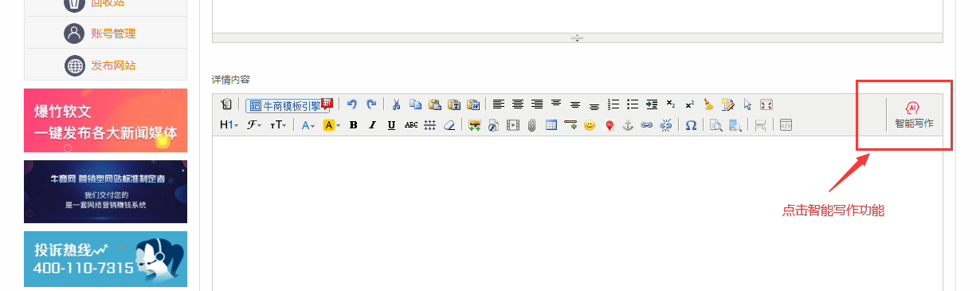Viewport: 980px width, 291px height.
Task: Toggle italic formatting
Action: coord(372,125)
